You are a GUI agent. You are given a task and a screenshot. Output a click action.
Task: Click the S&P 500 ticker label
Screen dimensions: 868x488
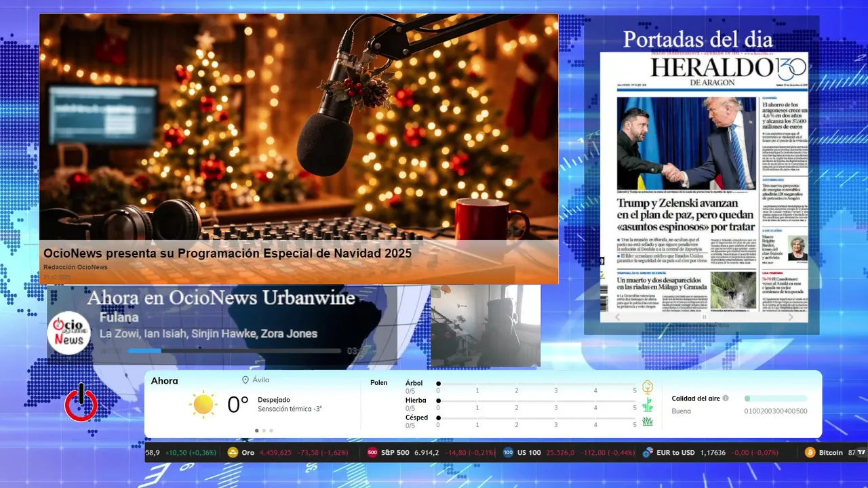click(395, 453)
